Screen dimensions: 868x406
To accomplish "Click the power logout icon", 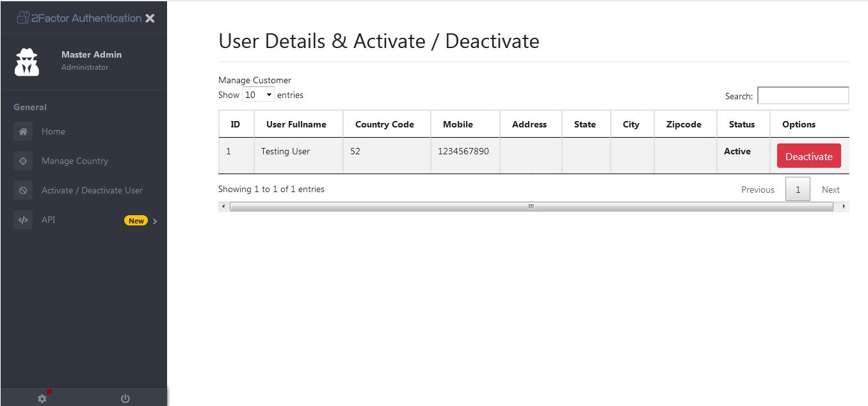I will pos(125,398).
